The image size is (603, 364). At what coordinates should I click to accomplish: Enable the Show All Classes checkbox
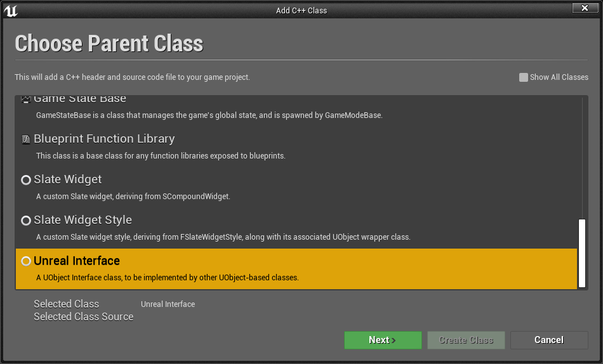(x=524, y=77)
